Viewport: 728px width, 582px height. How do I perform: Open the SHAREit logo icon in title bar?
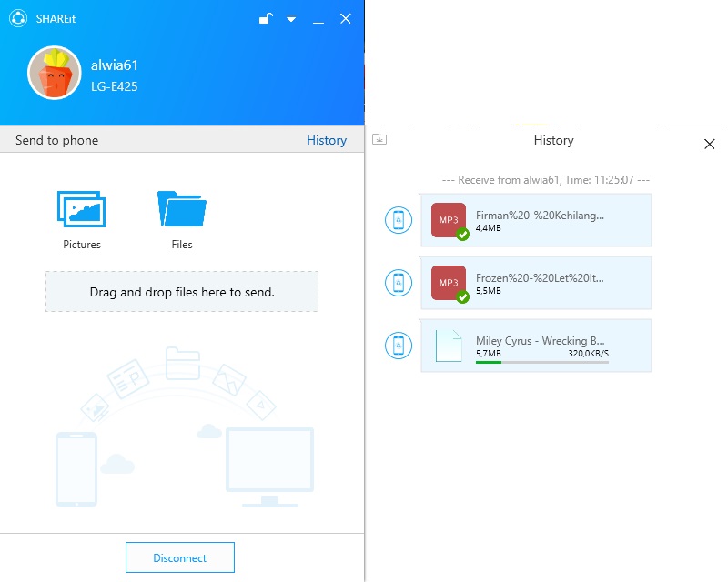pos(15,18)
